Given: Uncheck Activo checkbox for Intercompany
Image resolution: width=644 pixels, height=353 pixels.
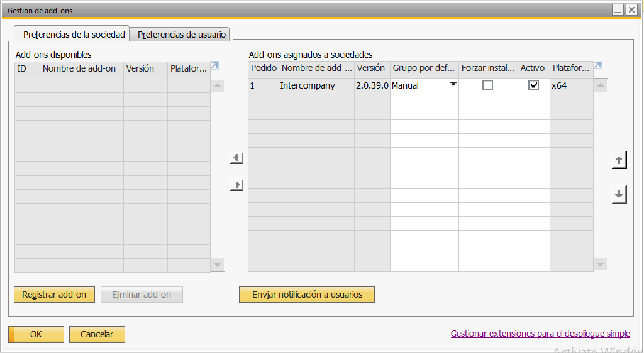Looking at the screenshot, I should pos(534,85).
